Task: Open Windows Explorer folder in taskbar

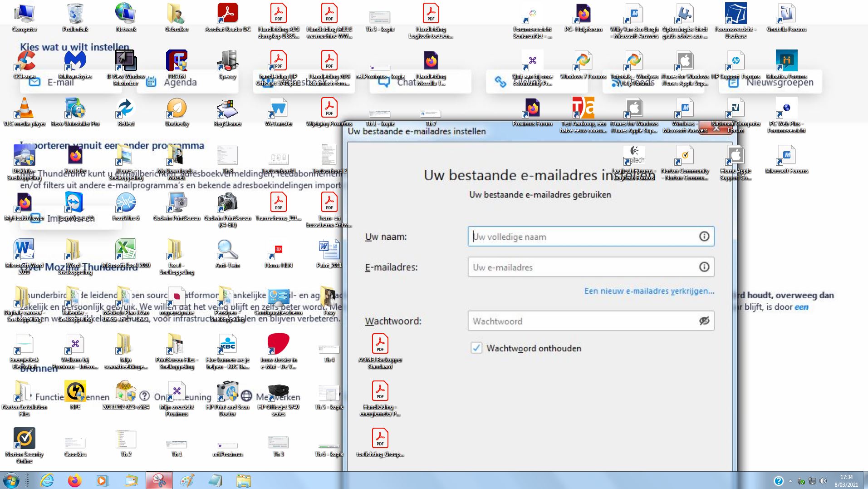Action: (243, 480)
